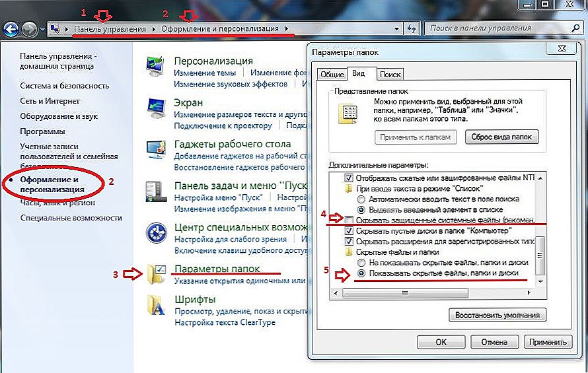Click the settings list scroll-up arrow
This screenshot has width=588, height=373.
click(x=540, y=178)
